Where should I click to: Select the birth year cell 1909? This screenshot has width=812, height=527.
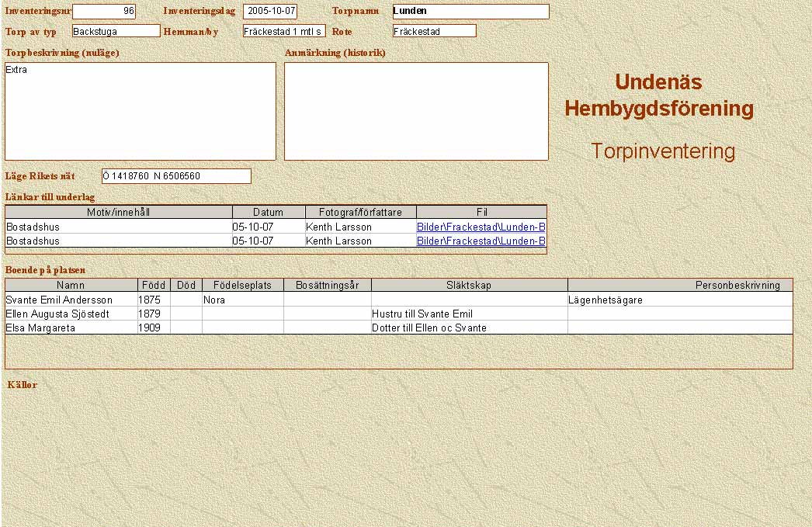point(154,328)
